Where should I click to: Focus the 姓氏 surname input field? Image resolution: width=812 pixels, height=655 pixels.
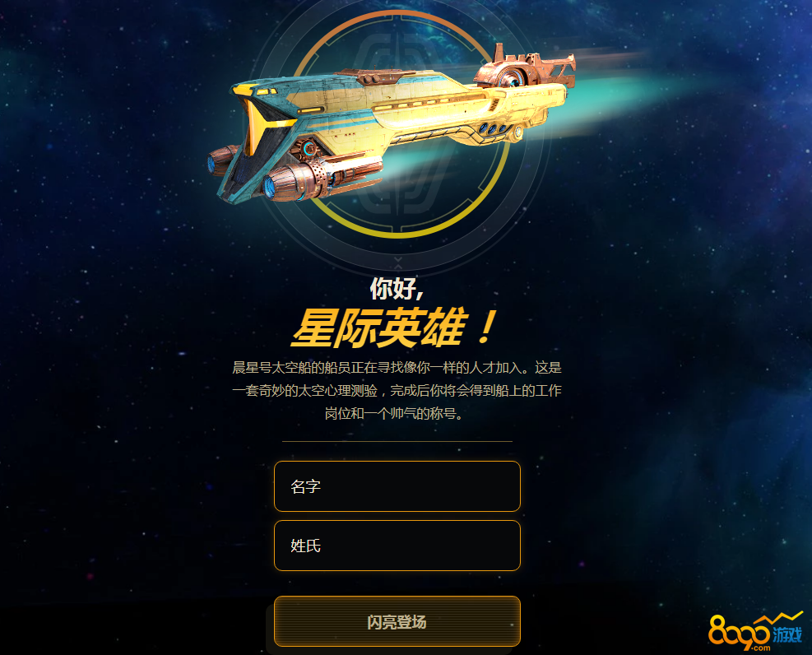click(397, 546)
